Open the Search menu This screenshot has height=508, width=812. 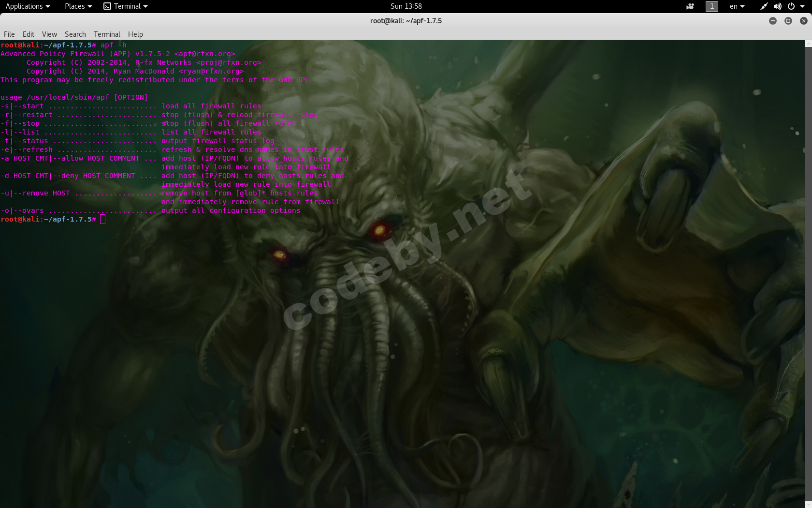[75, 34]
